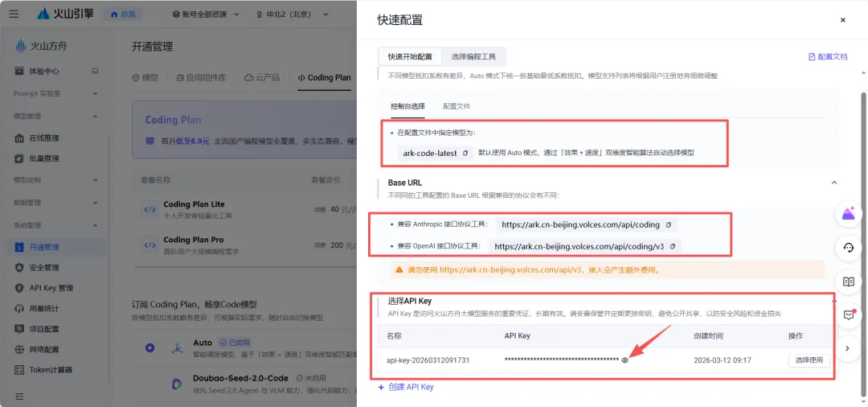868x407 pixels.
Task: Click the Coding Plan Lite code icon
Action: pos(149,209)
